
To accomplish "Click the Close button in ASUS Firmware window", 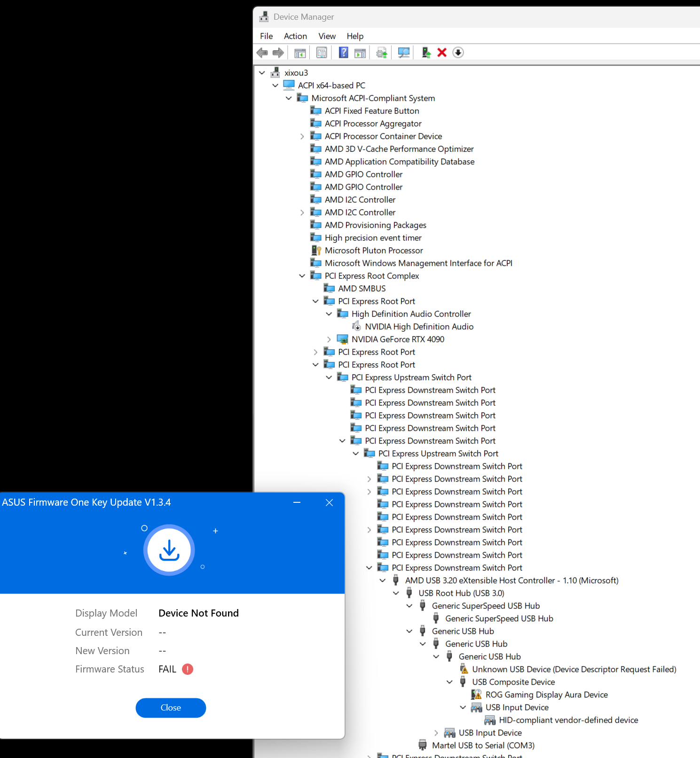I will pos(171,708).
